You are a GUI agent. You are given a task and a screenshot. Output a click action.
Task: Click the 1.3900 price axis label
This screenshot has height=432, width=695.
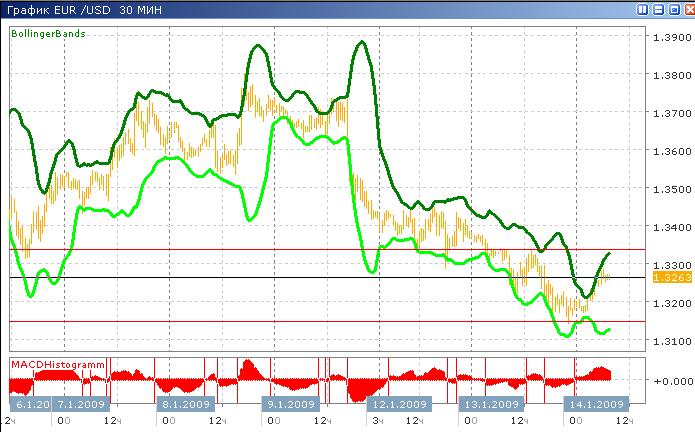click(x=666, y=38)
